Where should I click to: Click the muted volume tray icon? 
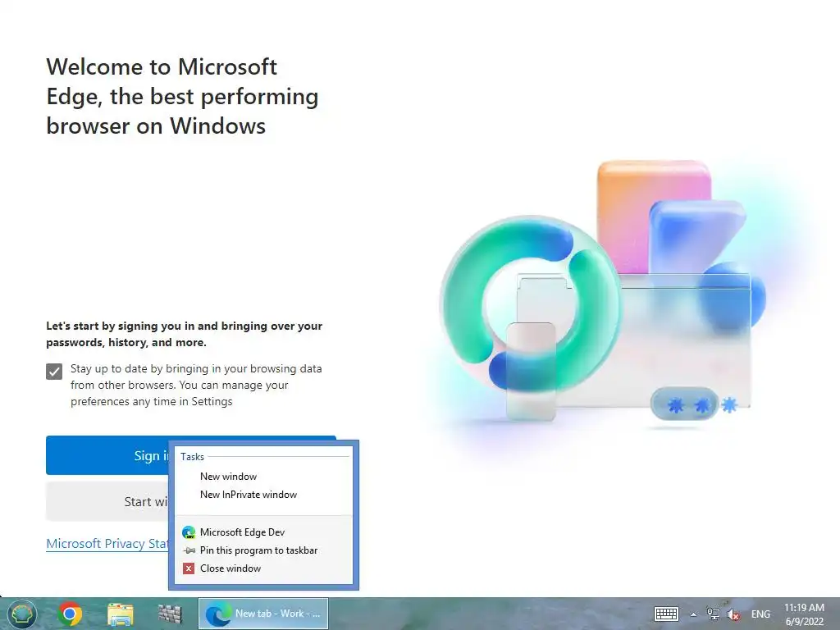[x=733, y=614]
